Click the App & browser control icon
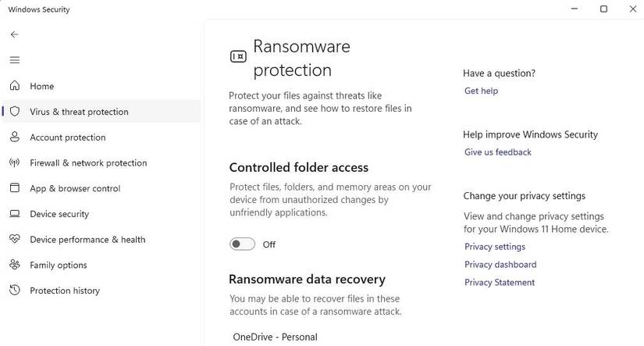This screenshot has width=644, height=346. (14, 188)
